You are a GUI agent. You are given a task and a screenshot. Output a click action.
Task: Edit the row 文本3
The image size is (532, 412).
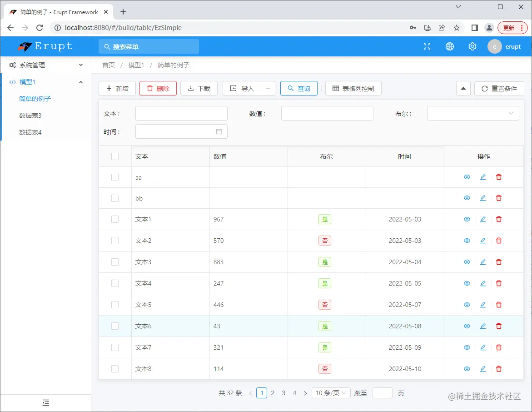coord(483,262)
